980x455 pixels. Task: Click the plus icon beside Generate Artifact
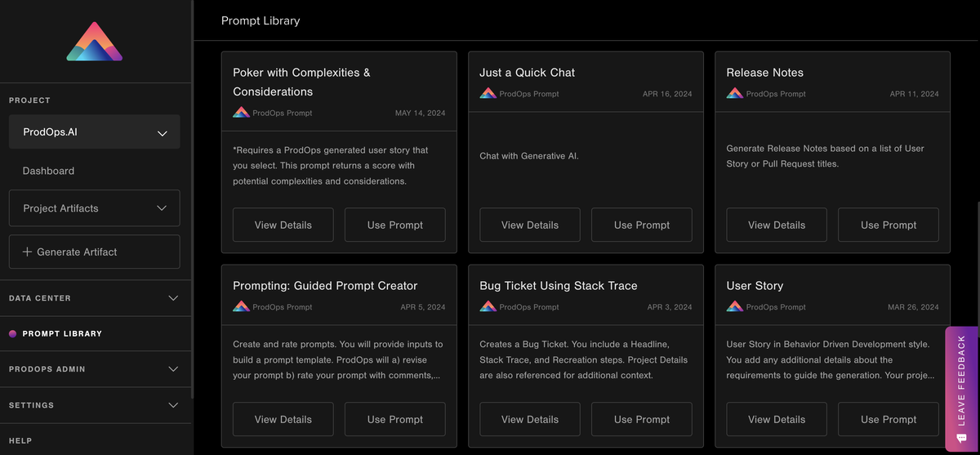tap(27, 252)
